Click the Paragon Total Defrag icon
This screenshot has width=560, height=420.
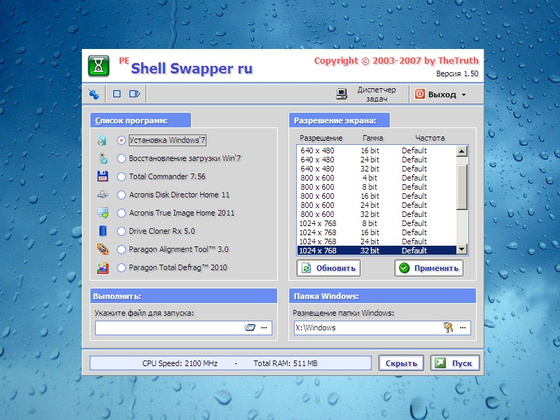point(103,268)
